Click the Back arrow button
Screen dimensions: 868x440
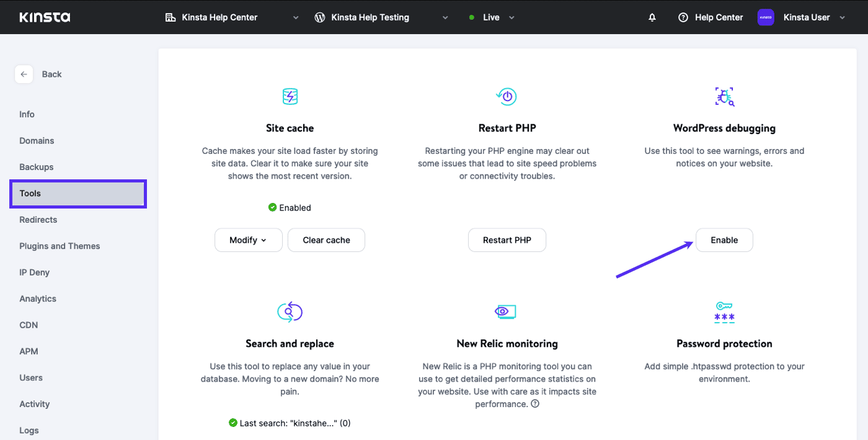click(24, 74)
